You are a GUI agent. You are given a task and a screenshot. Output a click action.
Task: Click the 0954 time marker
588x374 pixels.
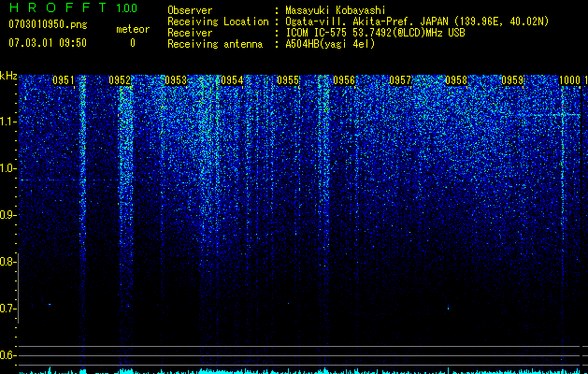pos(232,80)
